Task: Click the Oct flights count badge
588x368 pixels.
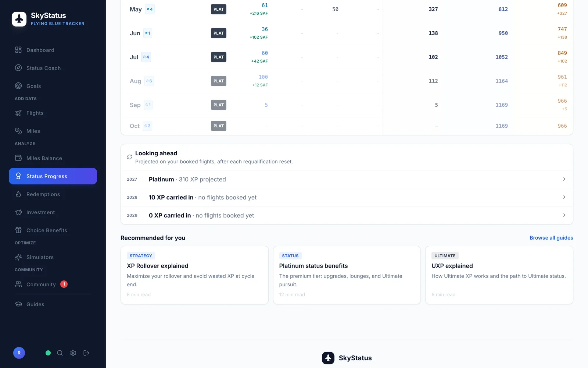Action: (147, 126)
